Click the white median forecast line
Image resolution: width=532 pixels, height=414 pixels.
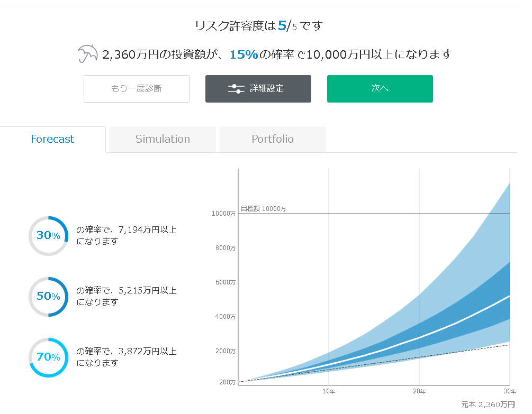tap(419, 337)
